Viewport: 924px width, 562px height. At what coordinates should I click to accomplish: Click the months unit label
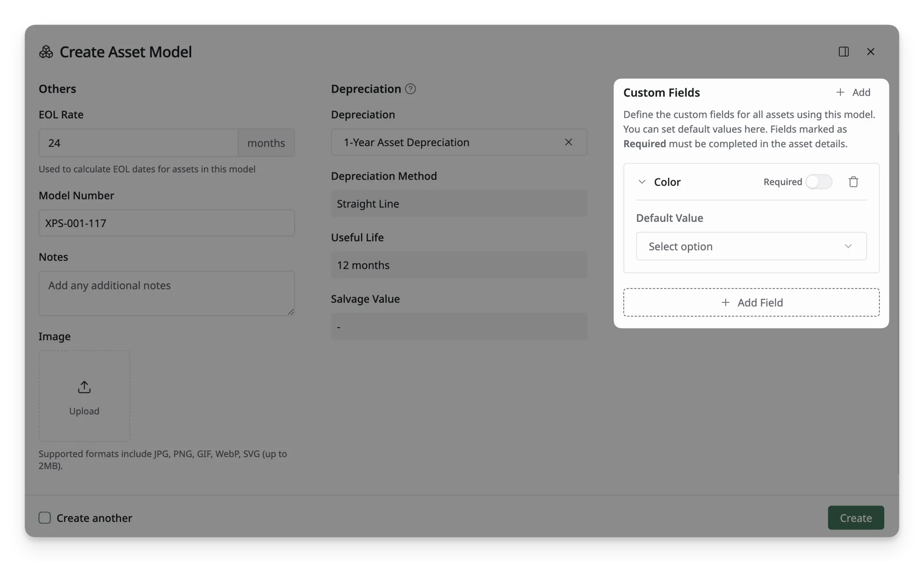(x=266, y=143)
